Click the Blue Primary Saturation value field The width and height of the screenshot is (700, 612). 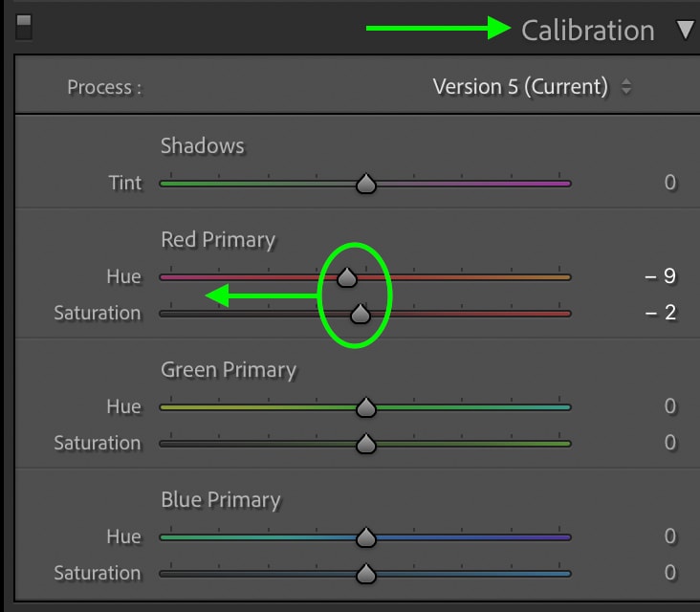coord(669,573)
